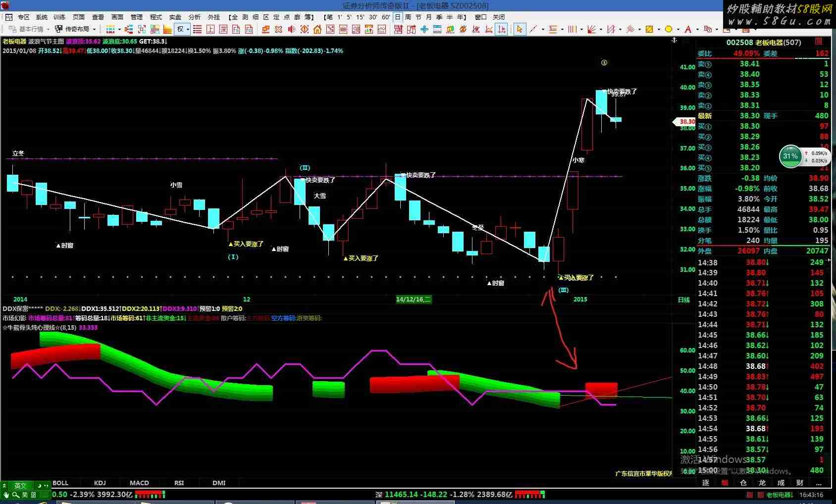Click the 深 market list icon
The image size is (836, 504).
pos(223,29)
